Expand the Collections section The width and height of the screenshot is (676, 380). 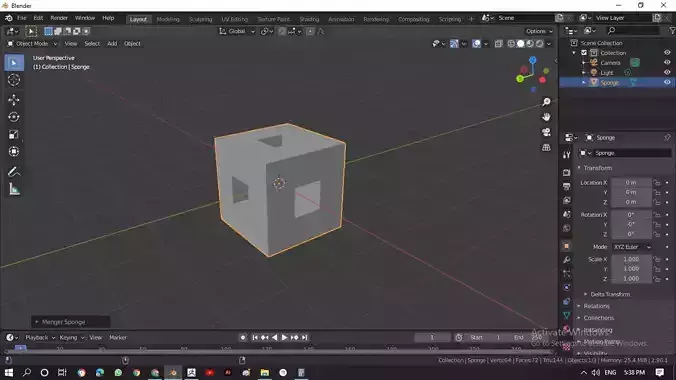[x=598, y=318]
